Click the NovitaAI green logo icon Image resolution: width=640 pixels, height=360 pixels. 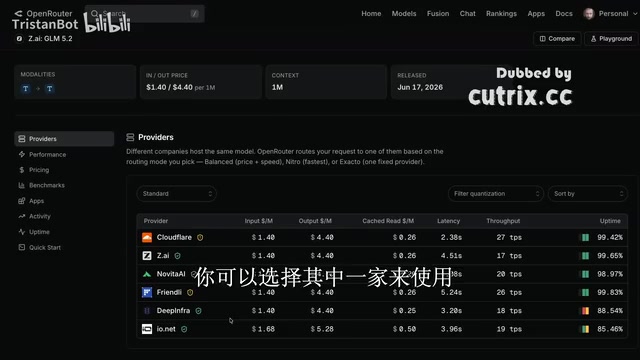click(x=147, y=274)
